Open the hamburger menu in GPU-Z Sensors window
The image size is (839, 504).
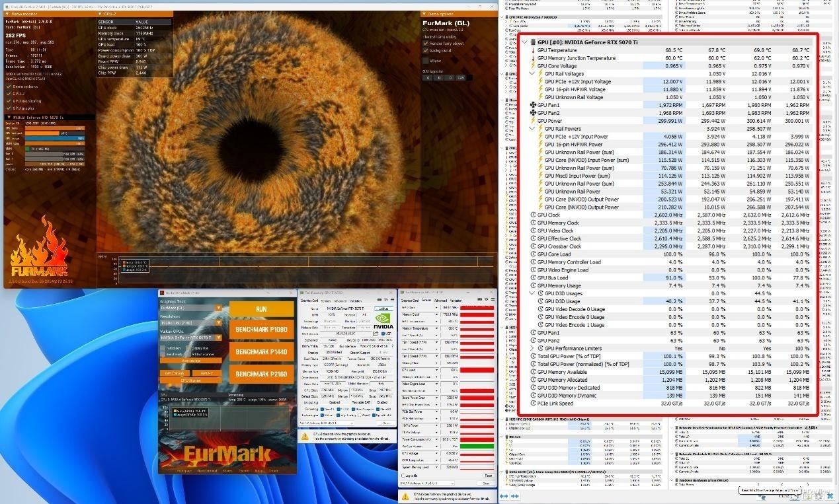pos(493,299)
